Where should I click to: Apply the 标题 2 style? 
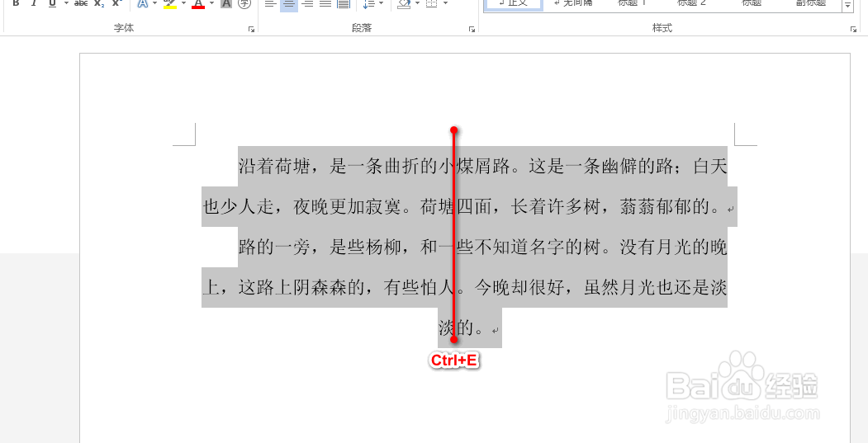pyautogui.click(x=691, y=2)
